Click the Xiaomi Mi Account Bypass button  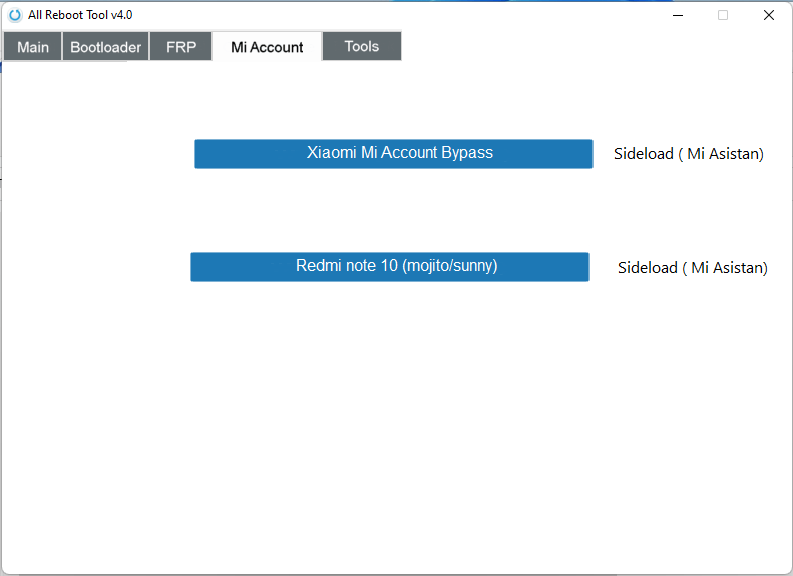click(x=393, y=154)
